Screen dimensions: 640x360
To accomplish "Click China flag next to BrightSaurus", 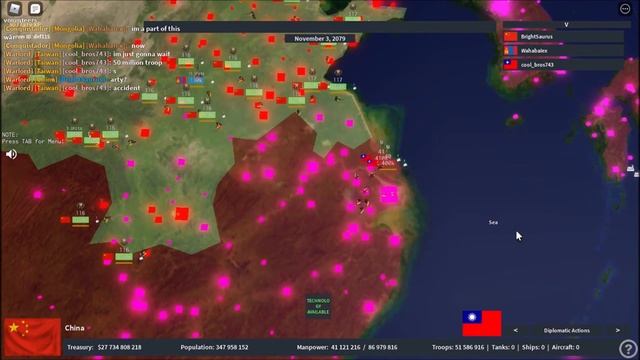I will (510, 37).
